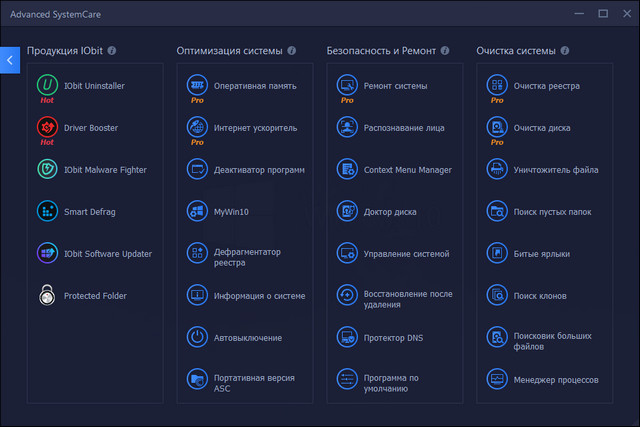640x427 pixels.
Task: Collapse panel with left arrow button
Action: point(10,60)
